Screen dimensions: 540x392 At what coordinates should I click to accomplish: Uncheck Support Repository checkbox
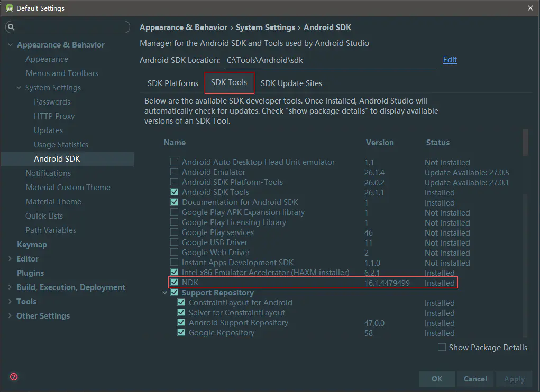click(174, 292)
